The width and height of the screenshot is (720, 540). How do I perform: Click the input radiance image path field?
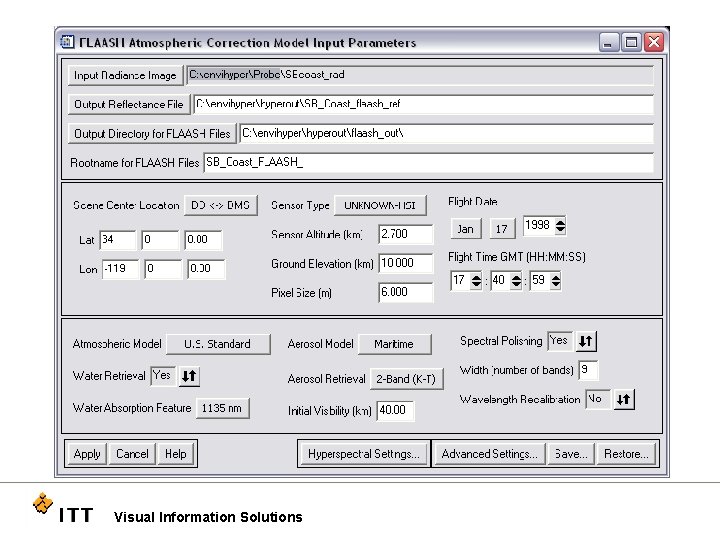click(x=420, y=75)
